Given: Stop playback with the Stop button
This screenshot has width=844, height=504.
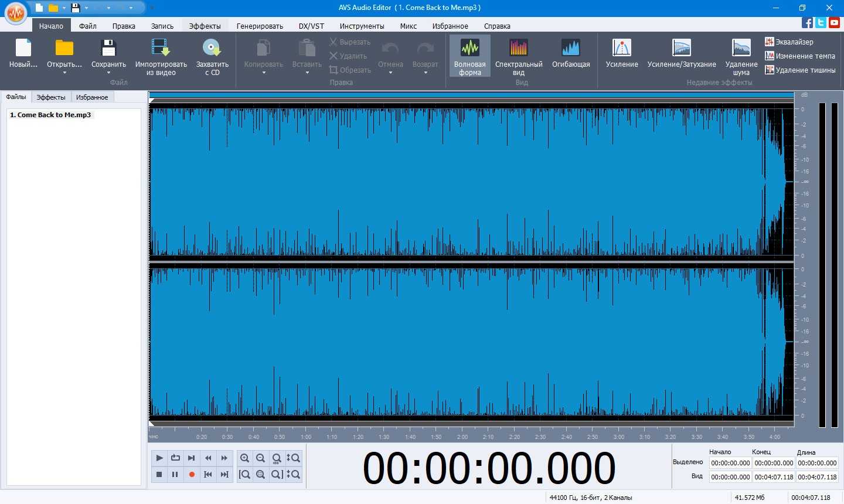Looking at the screenshot, I should coord(159,474).
